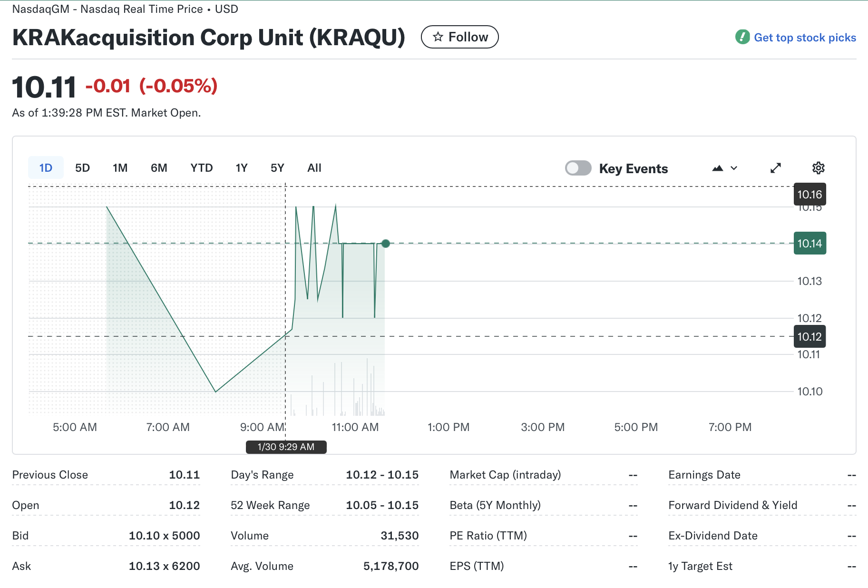
Task: Click the Follow button for KRAQU
Action: pos(459,37)
